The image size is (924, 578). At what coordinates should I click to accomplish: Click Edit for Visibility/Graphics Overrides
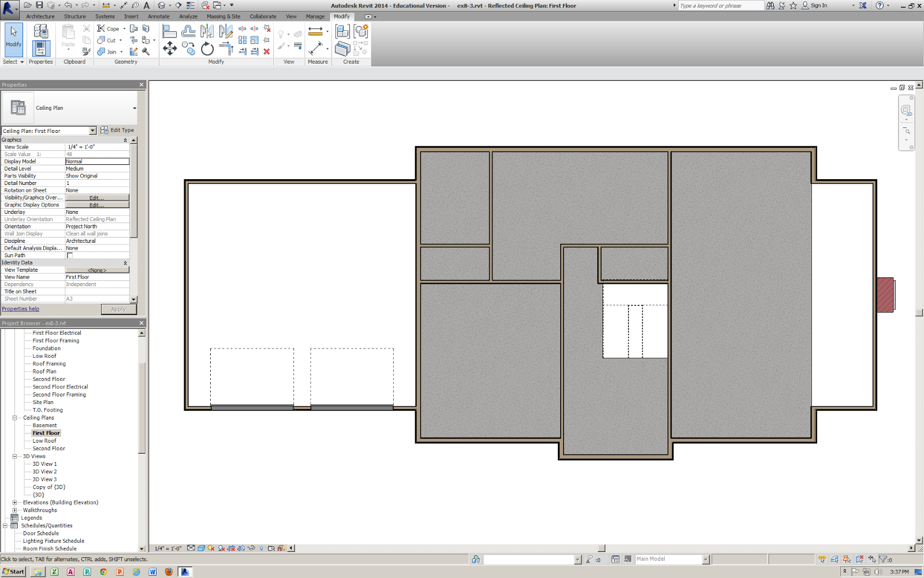tap(97, 198)
